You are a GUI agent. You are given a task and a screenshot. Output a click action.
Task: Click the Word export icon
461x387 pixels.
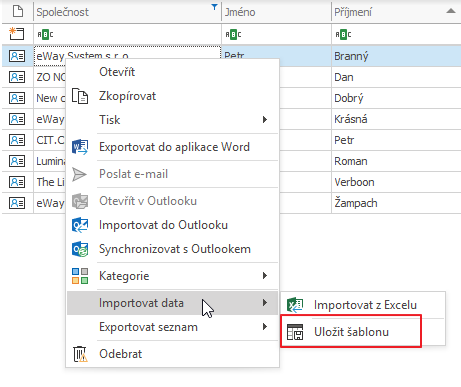click(80, 147)
